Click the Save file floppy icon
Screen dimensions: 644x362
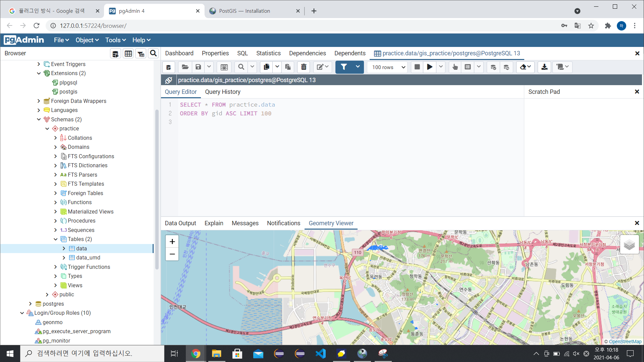tap(198, 67)
